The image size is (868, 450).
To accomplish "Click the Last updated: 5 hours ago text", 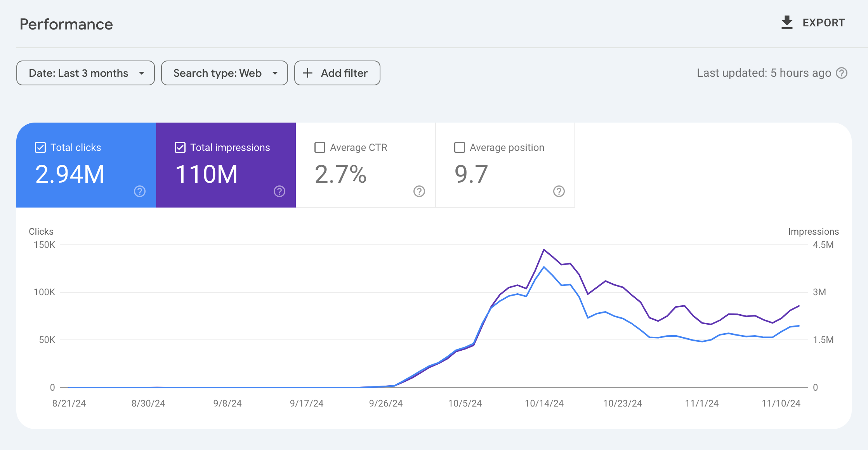I will [x=764, y=73].
